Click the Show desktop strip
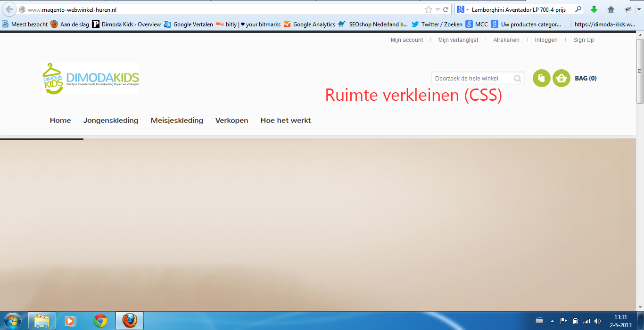The image size is (644, 330). (641, 321)
